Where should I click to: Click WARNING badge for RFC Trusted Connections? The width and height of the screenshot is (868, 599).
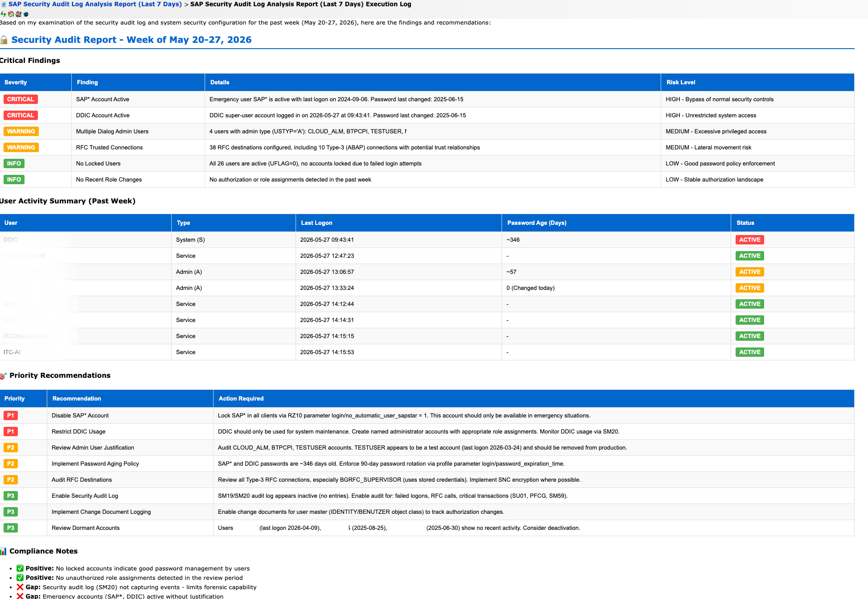coord(21,148)
